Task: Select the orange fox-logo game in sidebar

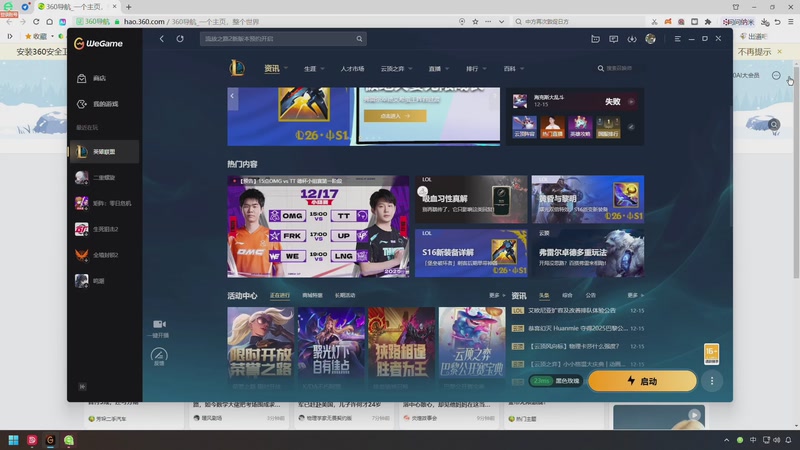Action: coord(104,255)
